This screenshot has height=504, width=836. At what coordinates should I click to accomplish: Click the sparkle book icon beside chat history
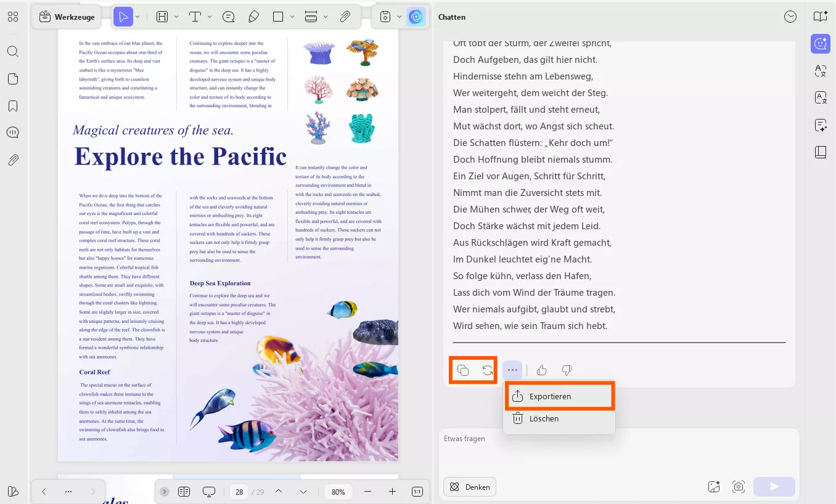pos(820,17)
